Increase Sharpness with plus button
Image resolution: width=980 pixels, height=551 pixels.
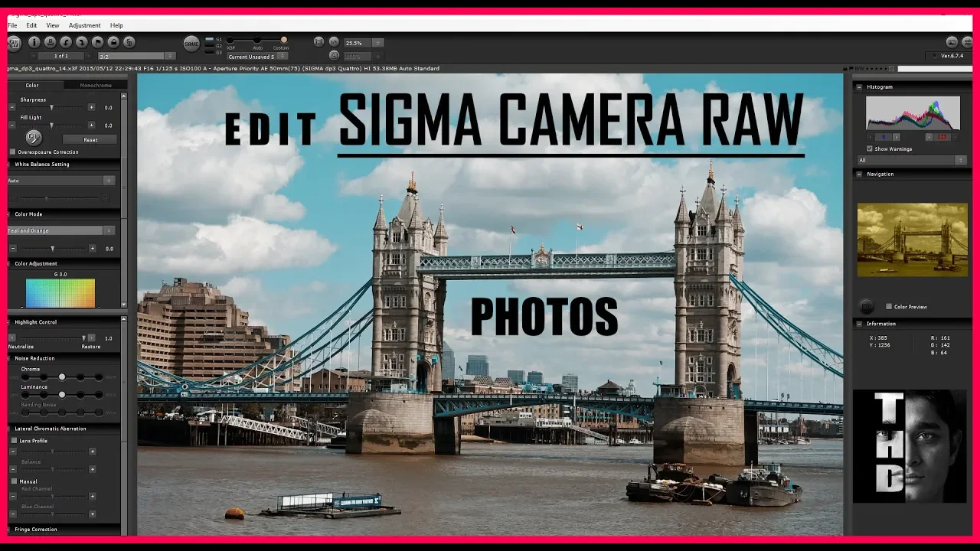[x=92, y=108]
